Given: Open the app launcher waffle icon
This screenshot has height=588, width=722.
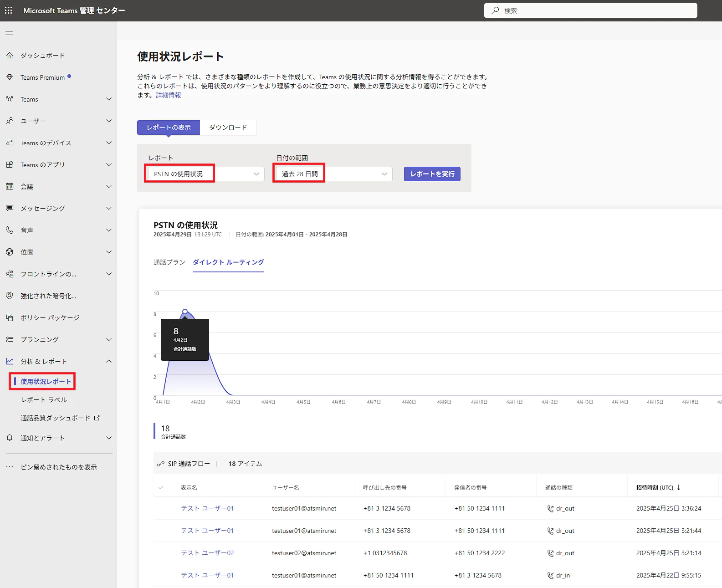Looking at the screenshot, I should pyautogui.click(x=9, y=10).
